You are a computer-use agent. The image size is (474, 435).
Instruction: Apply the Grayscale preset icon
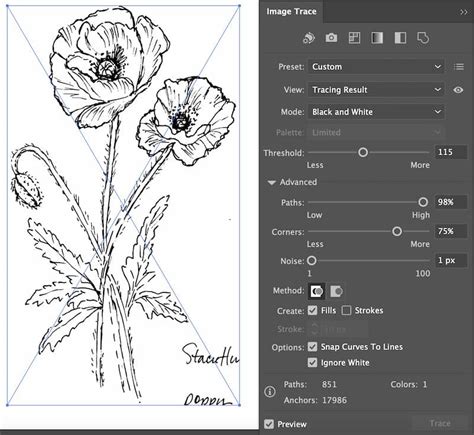(377, 38)
